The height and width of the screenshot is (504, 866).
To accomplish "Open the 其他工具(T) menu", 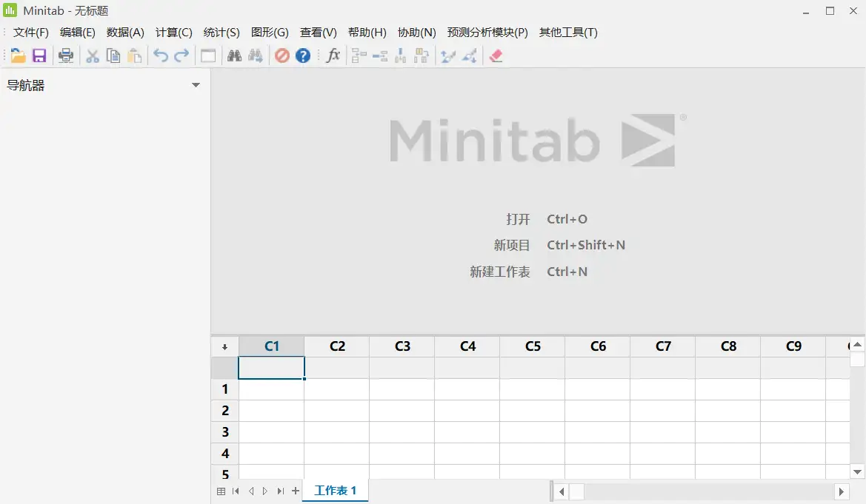I will (x=568, y=33).
